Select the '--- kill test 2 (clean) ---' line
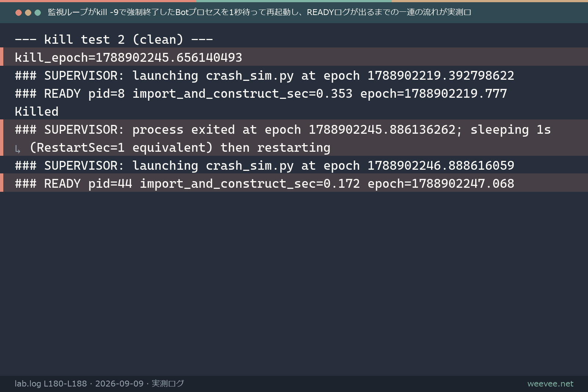The image size is (588, 392). tap(114, 39)
